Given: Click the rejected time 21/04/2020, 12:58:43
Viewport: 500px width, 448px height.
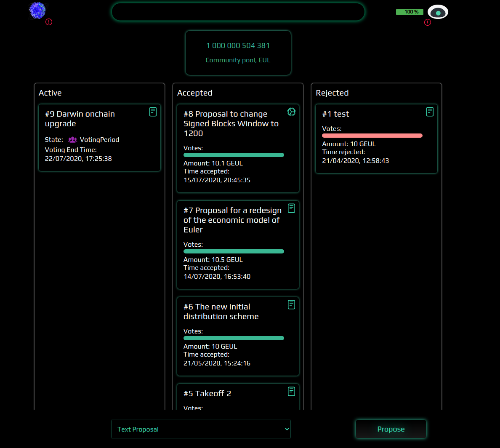Looking at the screenshot, I should click(x=356, y=161).
